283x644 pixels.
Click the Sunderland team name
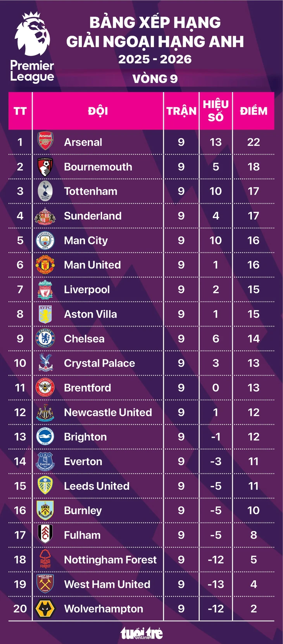pos(93,216)
